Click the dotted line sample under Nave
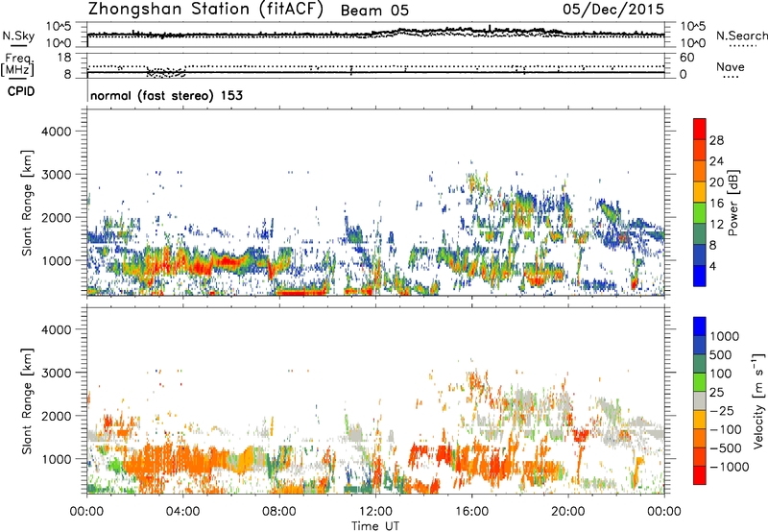Viewport: 768px width, 532px height. pos(731,77)
